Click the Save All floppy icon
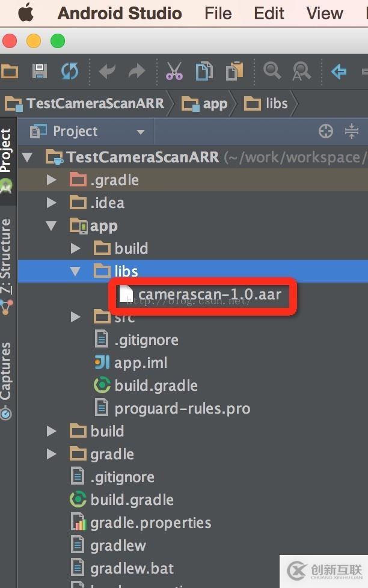This screenshot has width=368, height=588. (40, 71)
